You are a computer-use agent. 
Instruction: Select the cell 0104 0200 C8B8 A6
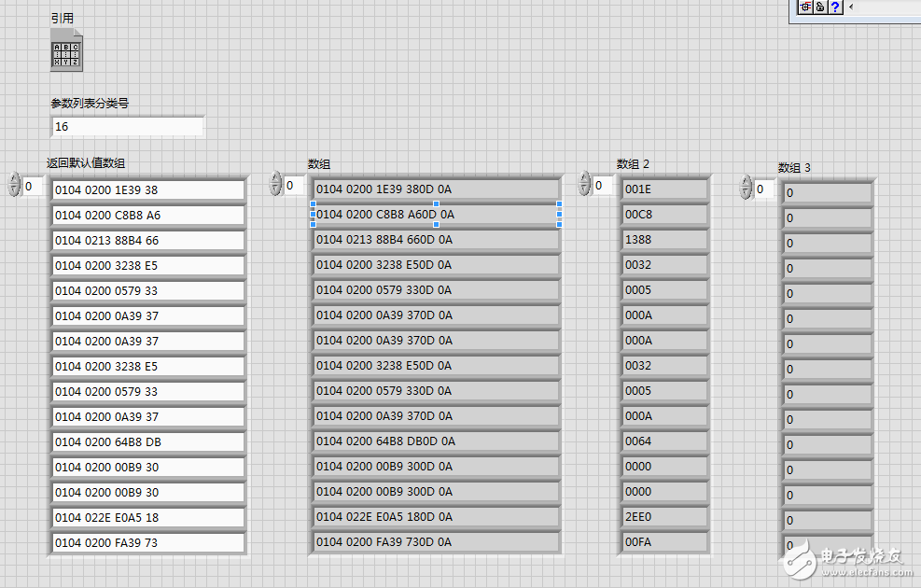coord(148,215)
